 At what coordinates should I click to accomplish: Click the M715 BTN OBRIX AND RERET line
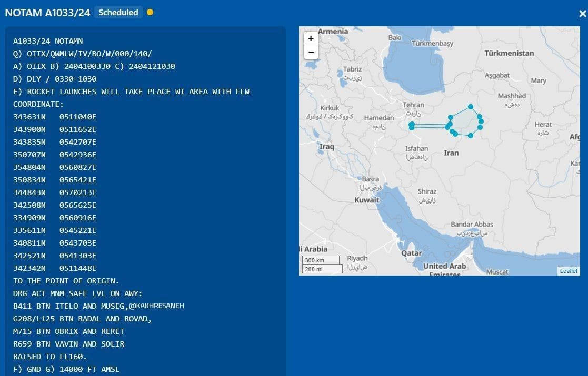click(68, 331)
